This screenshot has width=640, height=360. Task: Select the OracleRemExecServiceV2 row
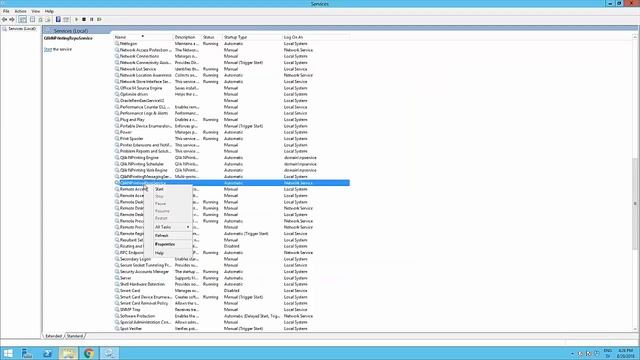pyautogui.click(x=232, y=101)
